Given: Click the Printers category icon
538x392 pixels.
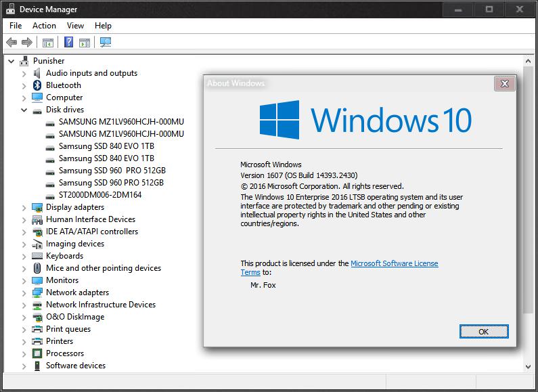Looking at the screenshot, I should pos(37,341).
